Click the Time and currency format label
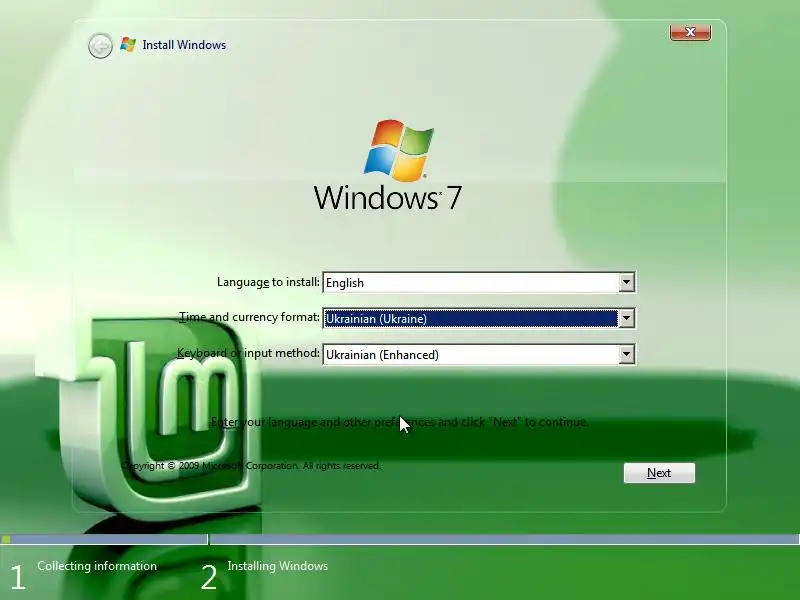The image size is (800, 600). pos(249,317)
